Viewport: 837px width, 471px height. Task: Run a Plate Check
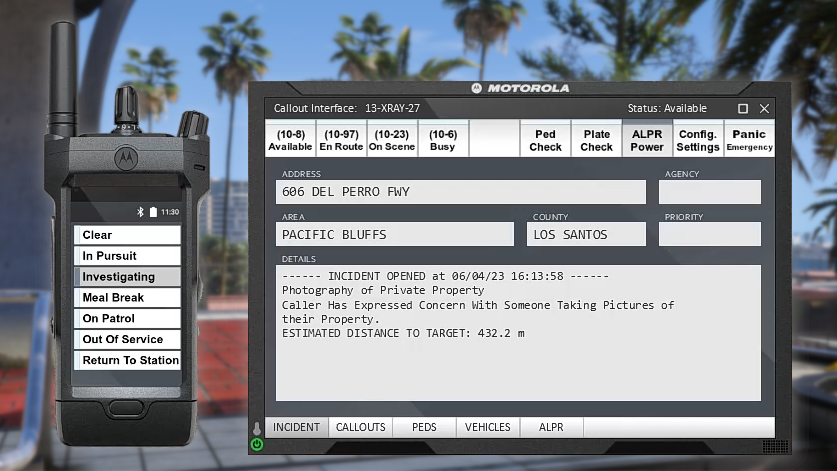tap(596, 140)
